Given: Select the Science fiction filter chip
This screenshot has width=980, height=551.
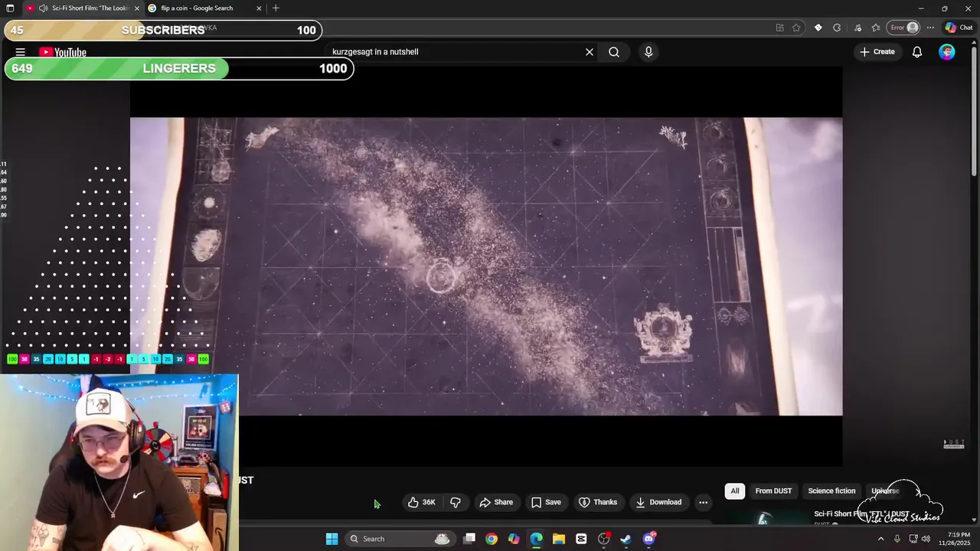Looking at the screenshot, I should (x=831, y=491).
